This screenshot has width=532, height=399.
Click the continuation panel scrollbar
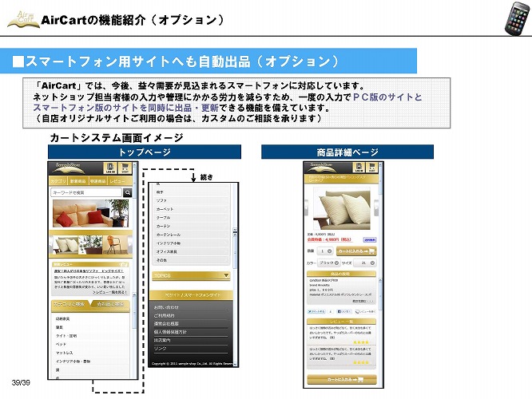click(235, 275)
